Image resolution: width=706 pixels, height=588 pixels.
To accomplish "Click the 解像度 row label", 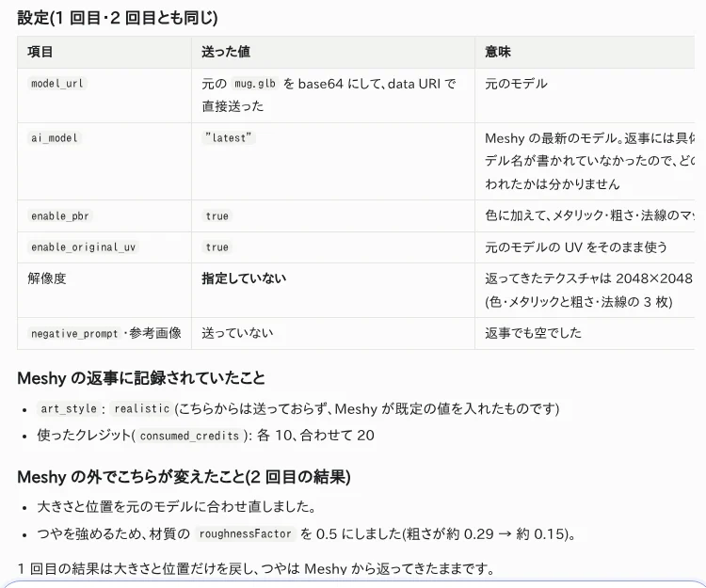I will [47, 278].
